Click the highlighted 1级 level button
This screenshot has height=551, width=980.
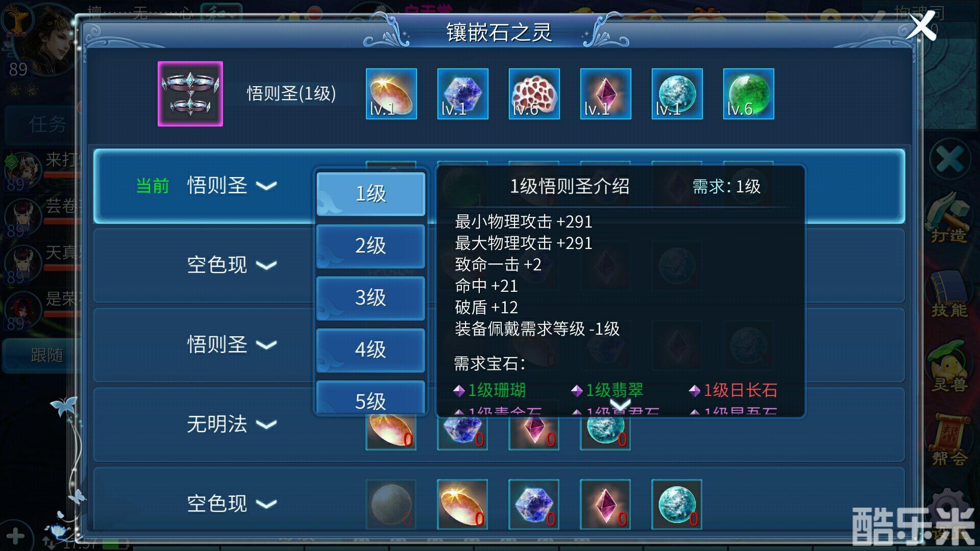(x=371, y=194)
